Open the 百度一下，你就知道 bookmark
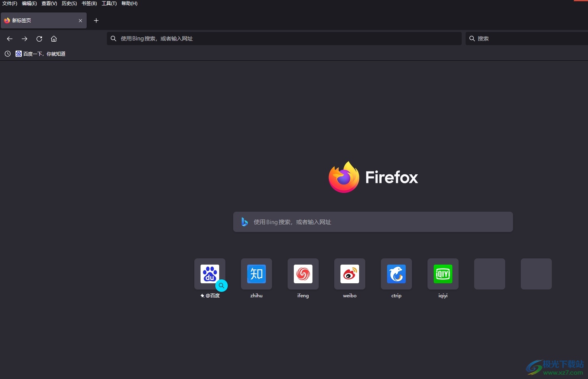588x379 pixels. pyautogui.click(x=40, y=54)
